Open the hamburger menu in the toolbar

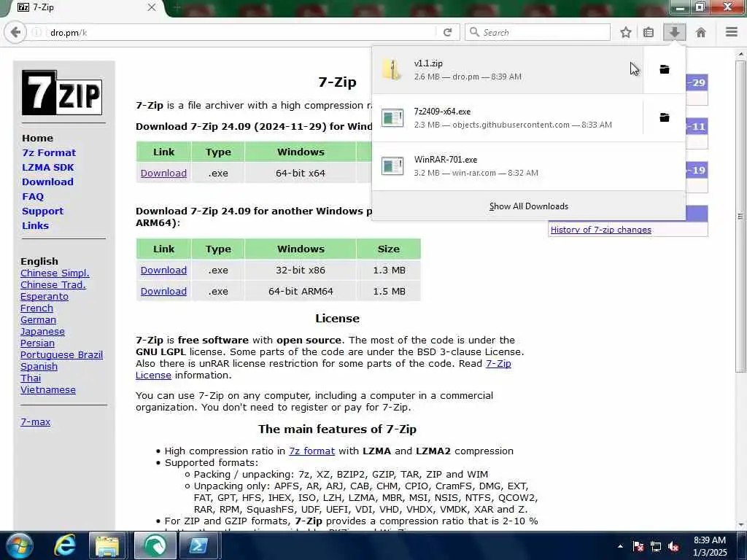pyautogui.click(x=731, y=32)
